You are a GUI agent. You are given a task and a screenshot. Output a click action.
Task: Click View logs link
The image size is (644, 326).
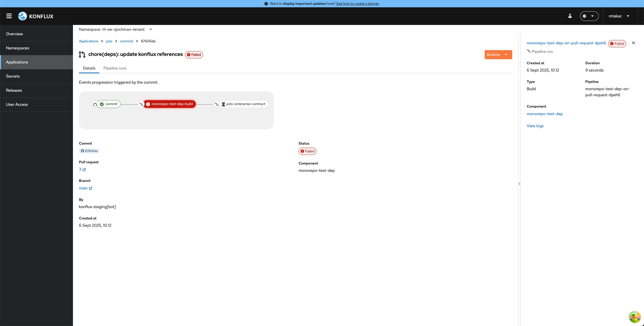535,126
